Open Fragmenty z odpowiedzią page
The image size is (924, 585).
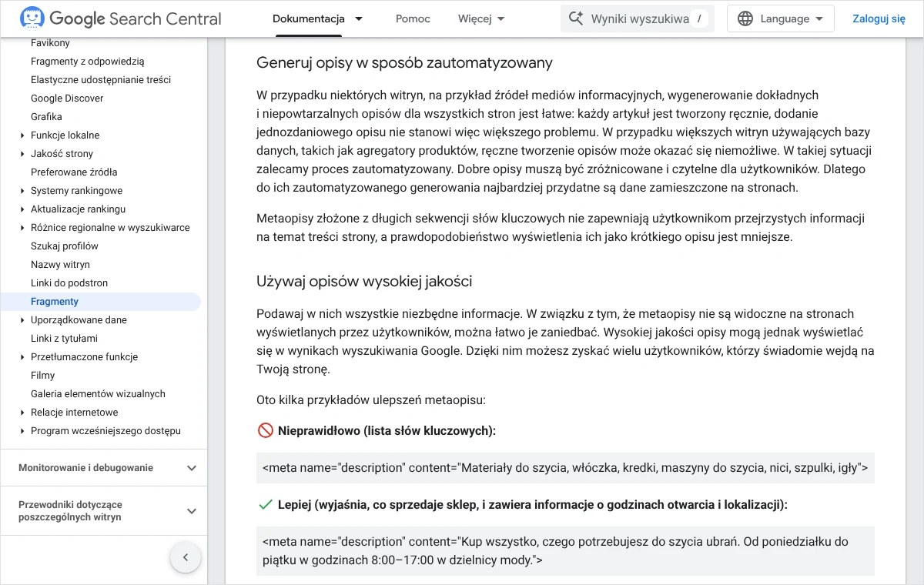(87, 62)
